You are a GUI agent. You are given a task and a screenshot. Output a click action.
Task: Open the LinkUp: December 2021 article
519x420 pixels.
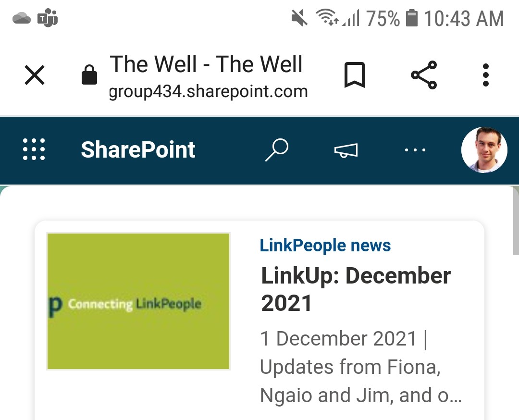pyautogui.click(x=356, y=289)
